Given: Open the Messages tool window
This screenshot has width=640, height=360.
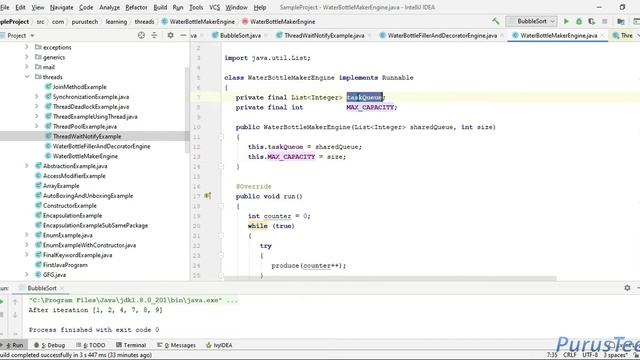Looking at the screenshot, I should (176, 345).
